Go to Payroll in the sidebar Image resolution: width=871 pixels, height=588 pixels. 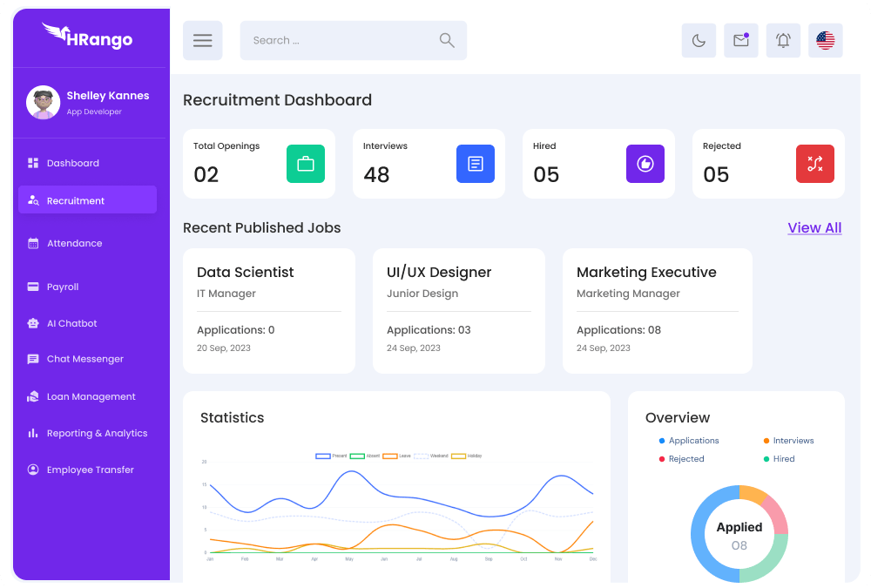63,287
